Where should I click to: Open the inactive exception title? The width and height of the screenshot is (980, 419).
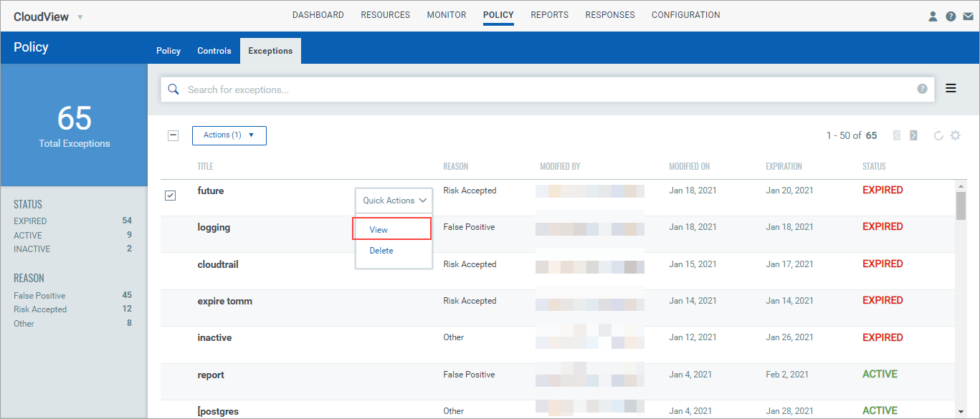coord(214,338)
